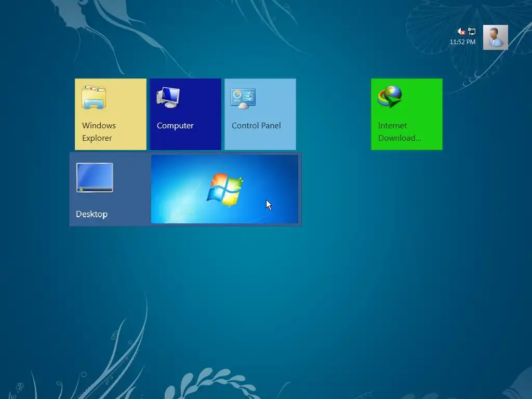
Task: Click the Computer monitor icon
Action: point(168,97)
